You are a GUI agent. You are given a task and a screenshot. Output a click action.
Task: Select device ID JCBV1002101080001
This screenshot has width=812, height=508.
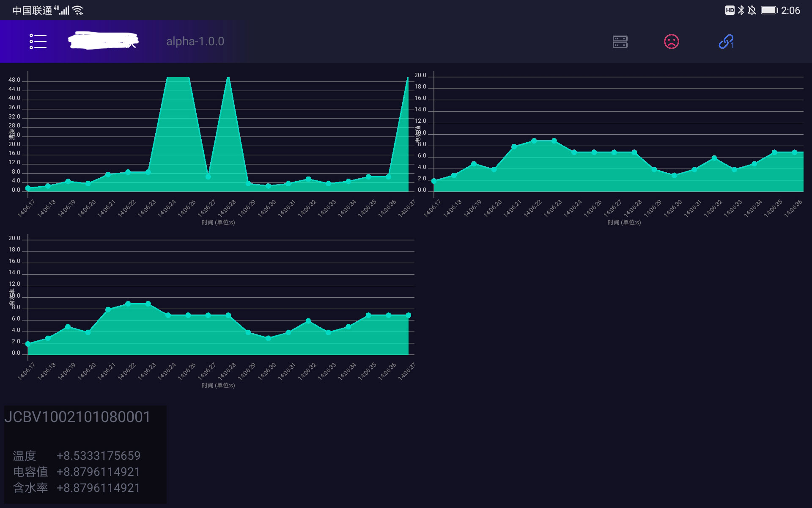(x=77, y=417)
